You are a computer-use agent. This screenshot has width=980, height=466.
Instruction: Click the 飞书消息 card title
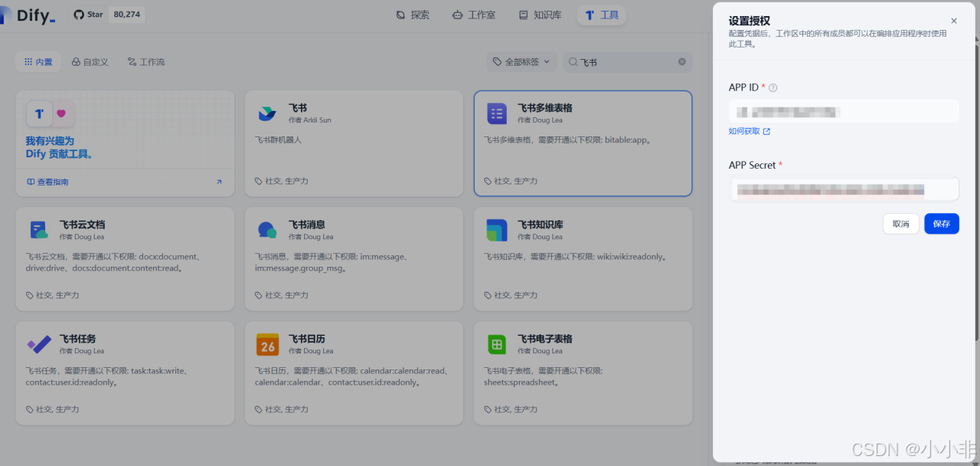[307, 225]
